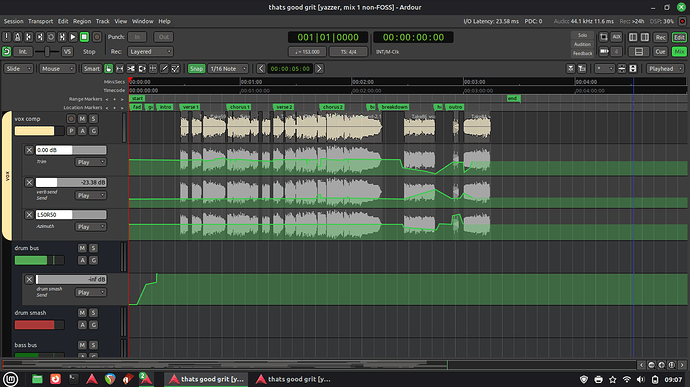The height and width of the screenshot is (387, 690).
Task: Select the Internal edit tool
Action: (x=175, y=69)
